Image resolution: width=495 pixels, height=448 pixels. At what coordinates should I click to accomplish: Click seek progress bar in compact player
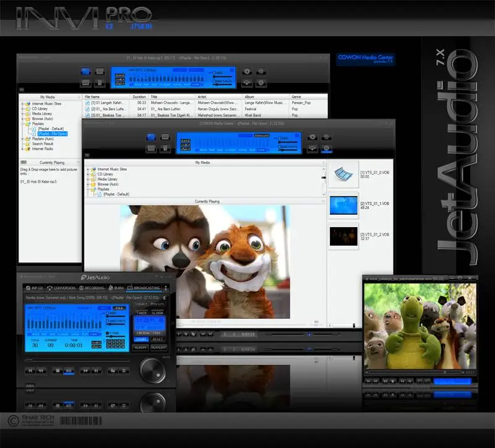[77, 360]
